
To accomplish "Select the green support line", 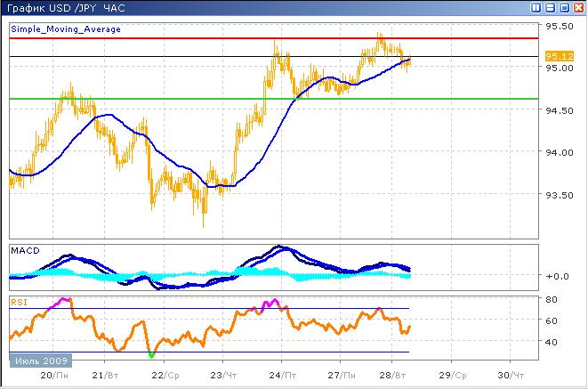I will (x=267, y=98).
